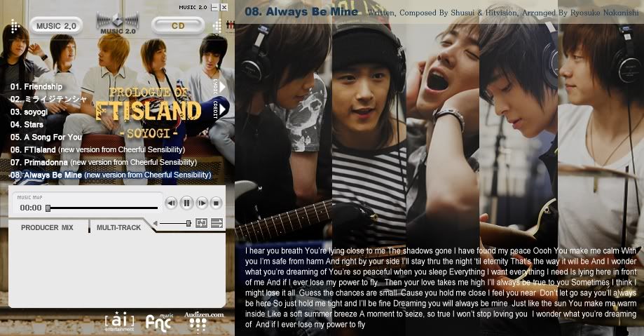Click the CD pill button
Image resolution: width=644 pixels, height=336 pixels.
tap(178, 26)
